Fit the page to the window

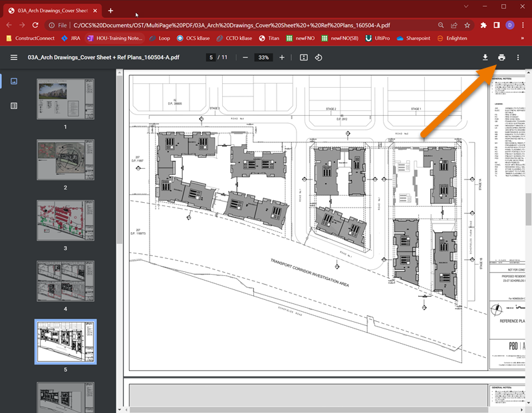click(x=304, y=57)
